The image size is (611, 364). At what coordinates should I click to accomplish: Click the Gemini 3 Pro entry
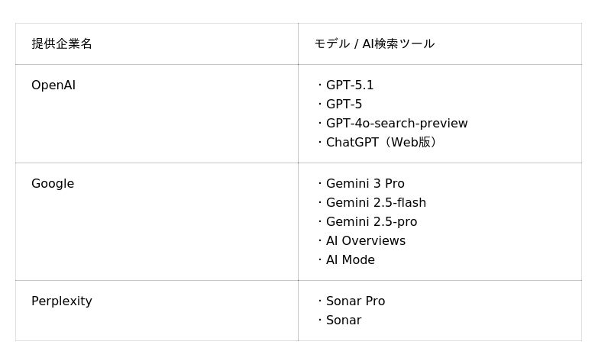point(365,184)
